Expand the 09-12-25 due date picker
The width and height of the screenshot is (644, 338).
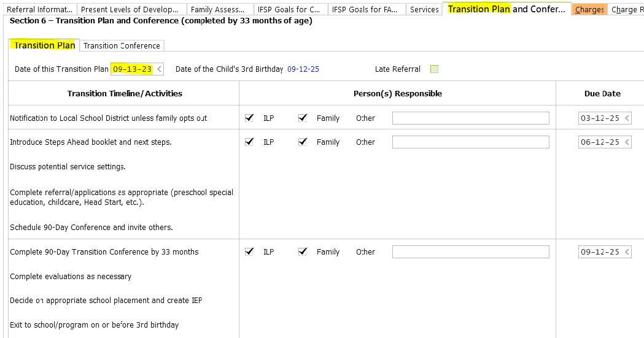point(627,252)
